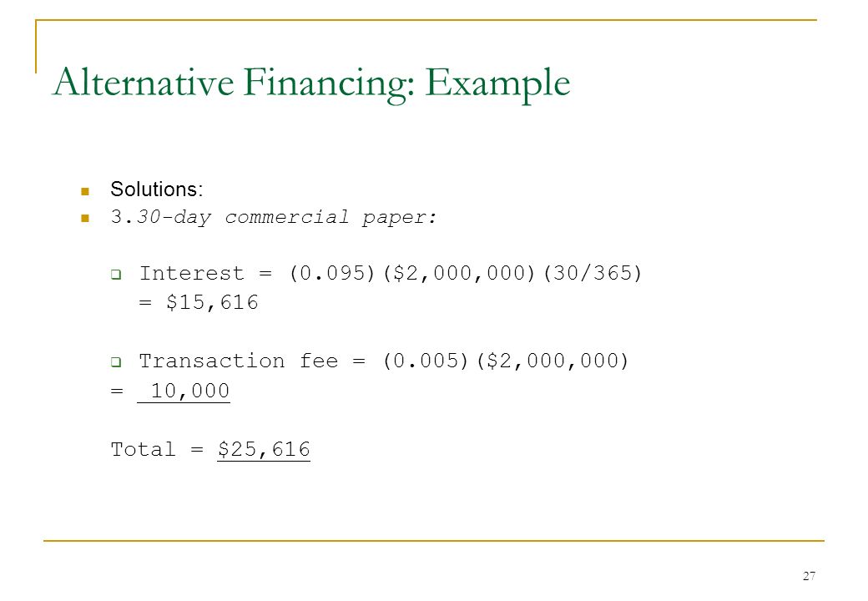Click the (0.005) fee rate
The height and width of the screenshot is (601, 868).
(426, 361)
